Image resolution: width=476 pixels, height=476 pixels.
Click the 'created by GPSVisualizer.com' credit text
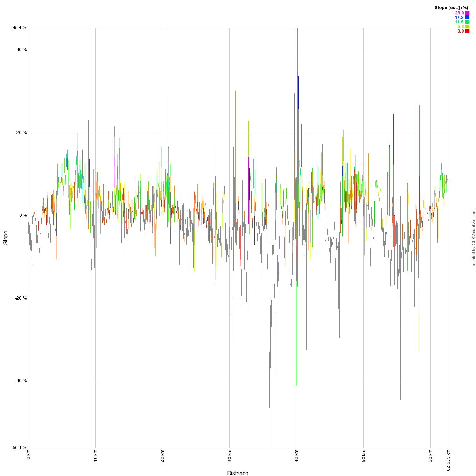coord(474,238)
